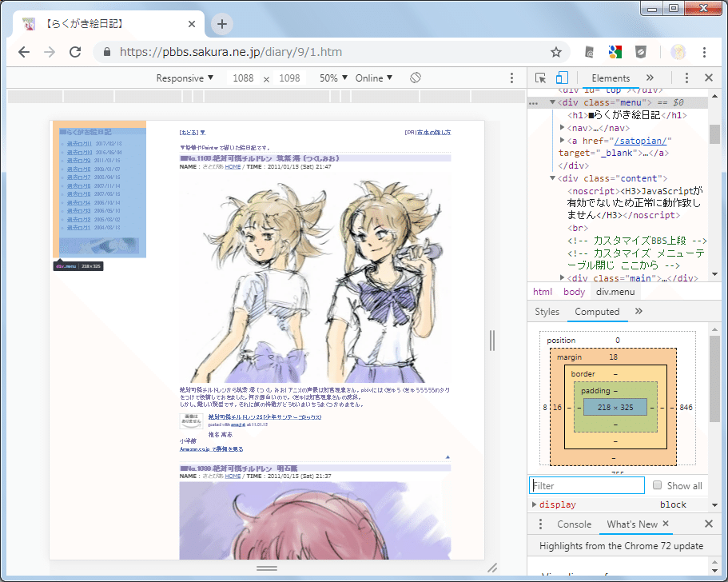Close the What's New drawer tab
The height and width of the screenshot is (582, 728).
point(666,524)
